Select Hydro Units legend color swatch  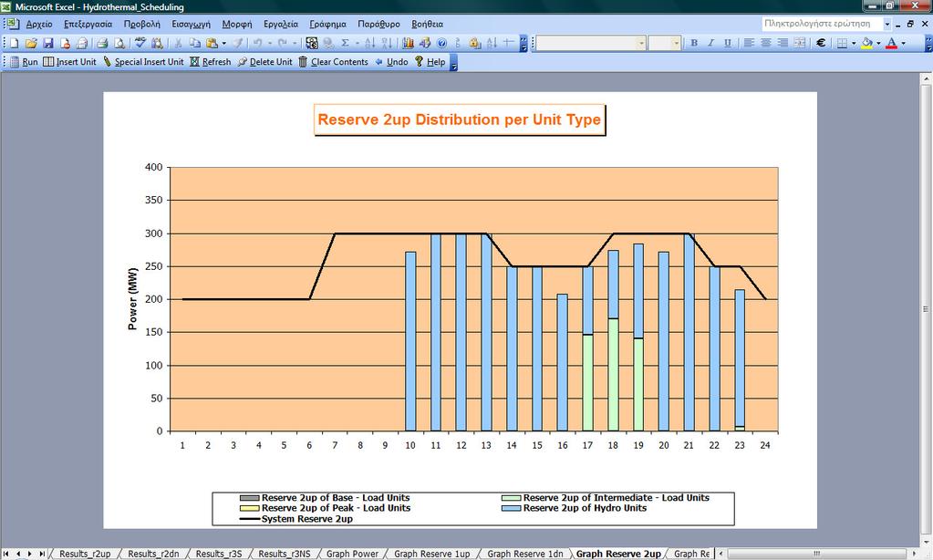511,508
